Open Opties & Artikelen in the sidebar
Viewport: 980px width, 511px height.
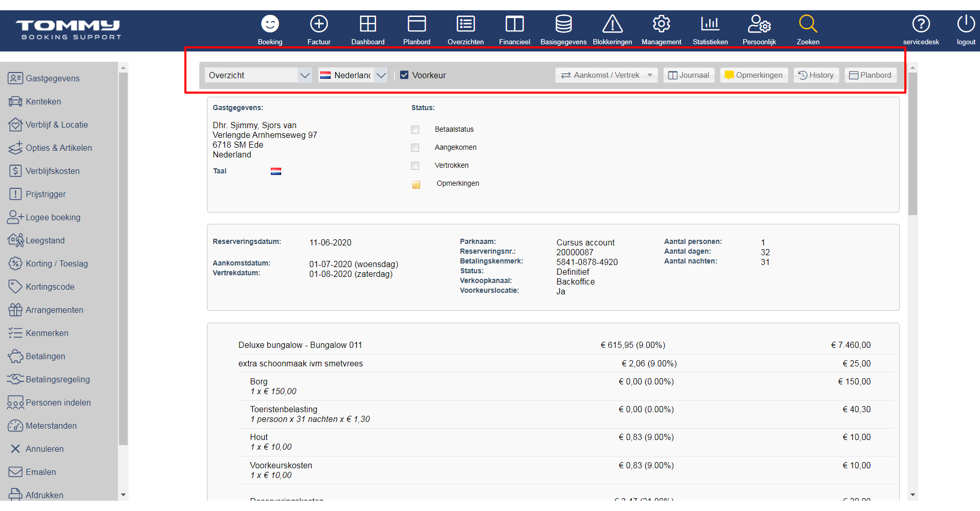59,148
